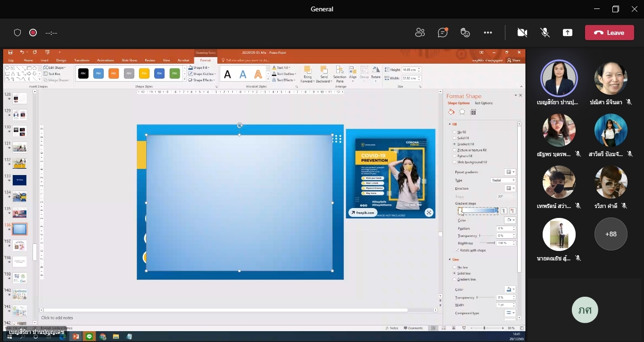
Task: Open the reactions icon in Teams toolbar
Action: (465, 33)
